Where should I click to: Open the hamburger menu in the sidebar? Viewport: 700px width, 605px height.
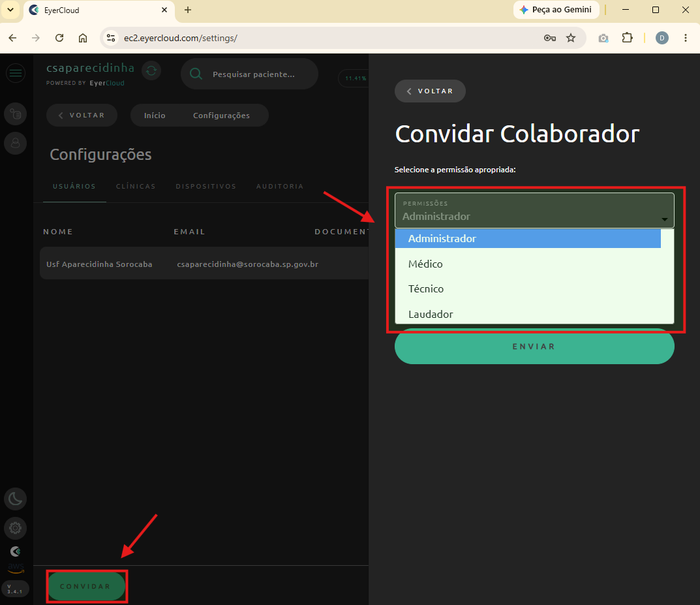[16, 73]
